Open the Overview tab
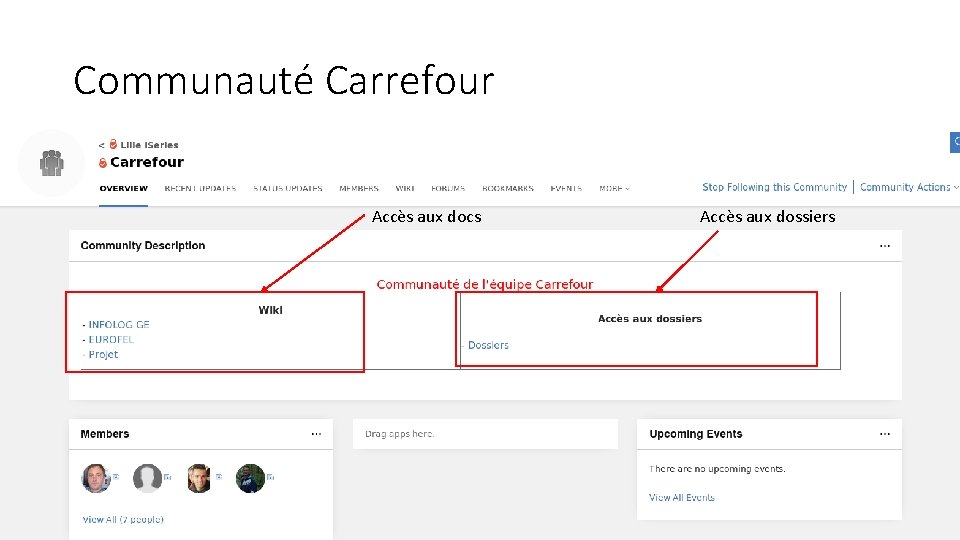This screenshot has height=540, width=960. pos(124,189)
